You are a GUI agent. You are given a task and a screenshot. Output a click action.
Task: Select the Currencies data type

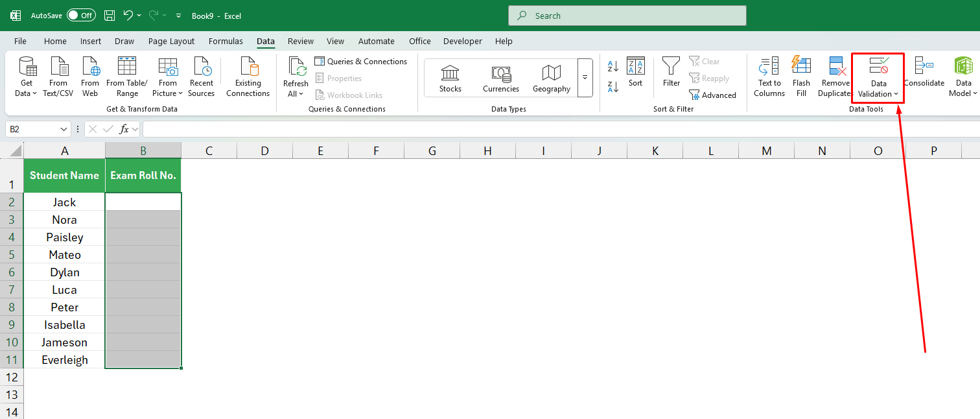coord(501,78)
